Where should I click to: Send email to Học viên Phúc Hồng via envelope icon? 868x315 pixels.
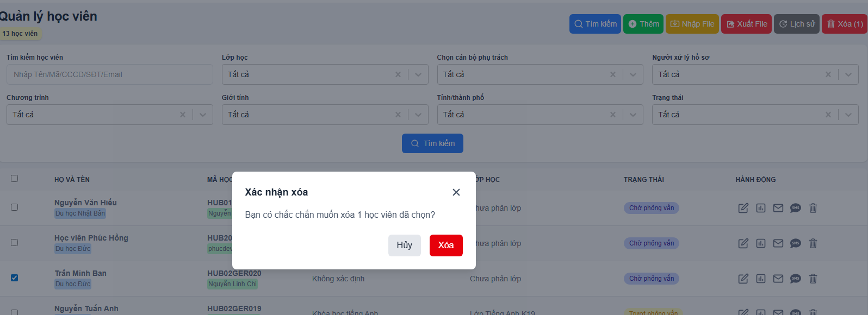point(778,243)
